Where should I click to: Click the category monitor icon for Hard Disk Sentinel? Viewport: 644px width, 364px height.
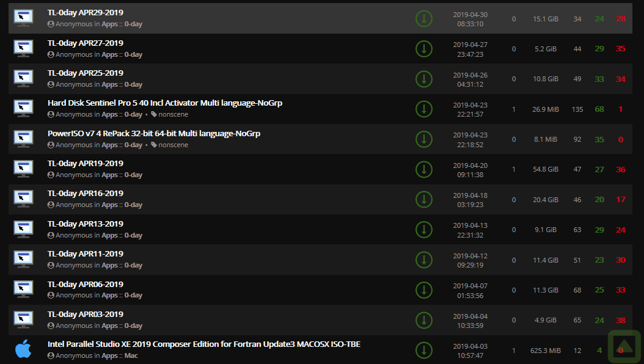tap(23, 109)
